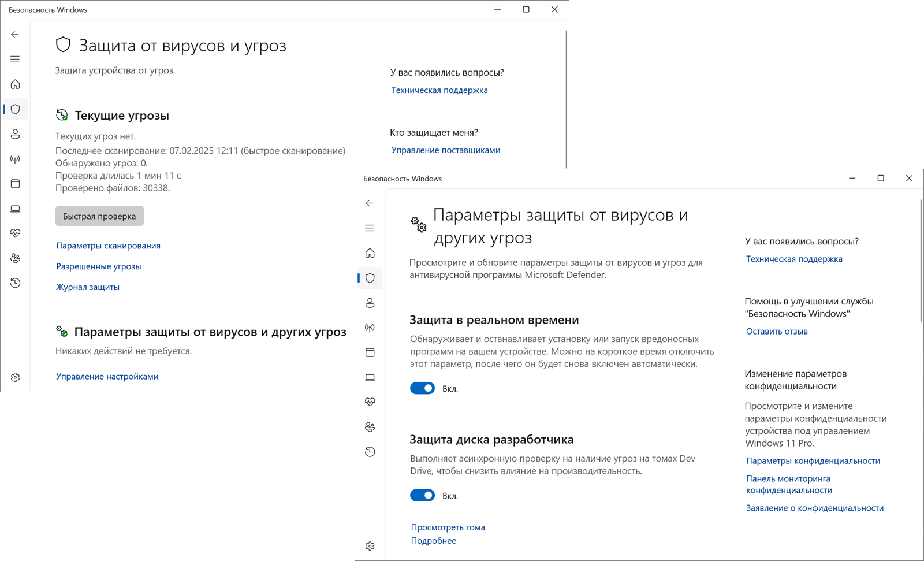Open Журнал защиты link
Screen dimensions: 924x561
(88, 287)
